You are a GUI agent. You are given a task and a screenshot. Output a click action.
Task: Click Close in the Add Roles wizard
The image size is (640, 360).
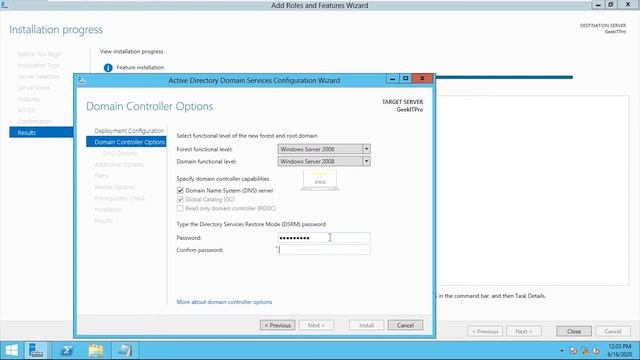(574, 331)
